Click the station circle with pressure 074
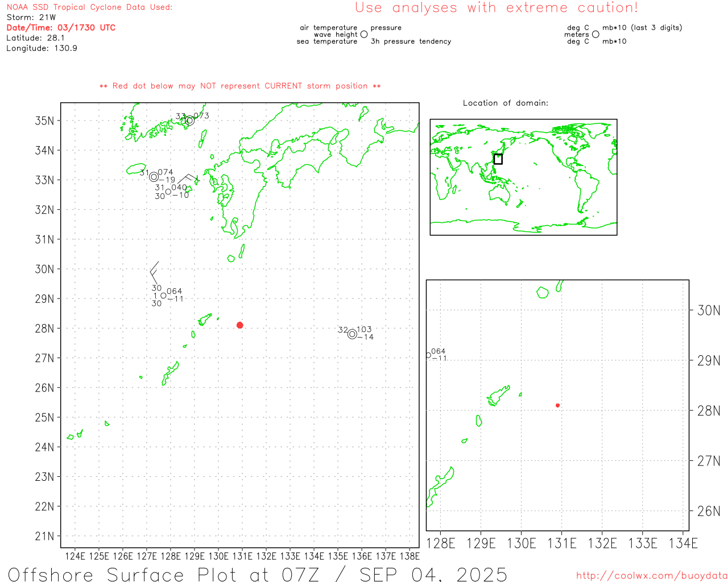 pos(154,177)
